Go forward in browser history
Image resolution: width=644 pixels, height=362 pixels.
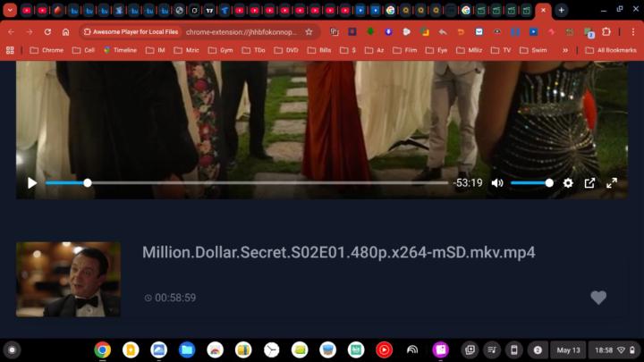point(30,31)
